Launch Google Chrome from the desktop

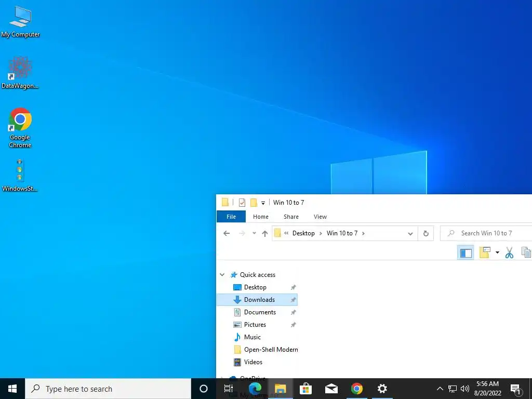(20, 128)
